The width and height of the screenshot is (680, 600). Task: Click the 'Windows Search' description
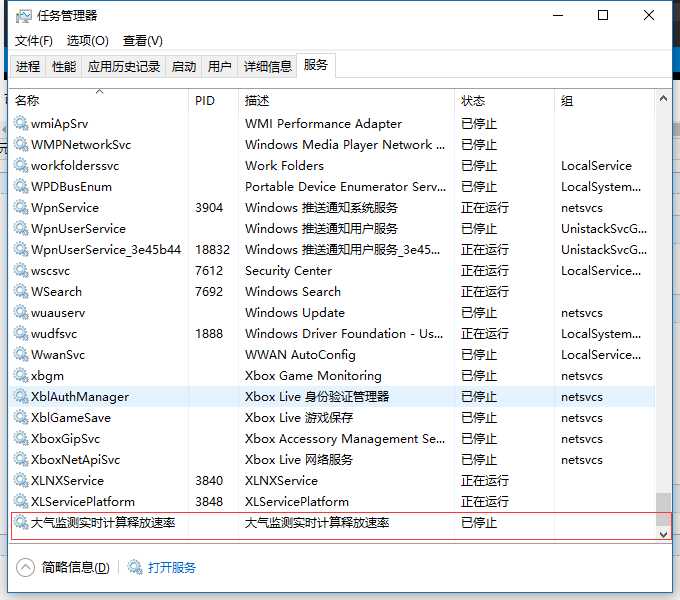tap(293, 291)
